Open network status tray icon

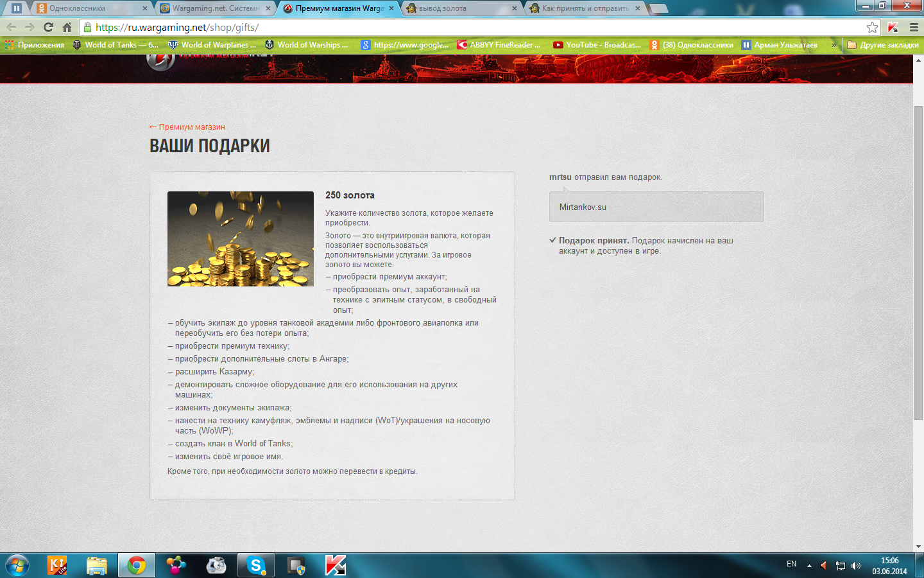tap(840, 566)
